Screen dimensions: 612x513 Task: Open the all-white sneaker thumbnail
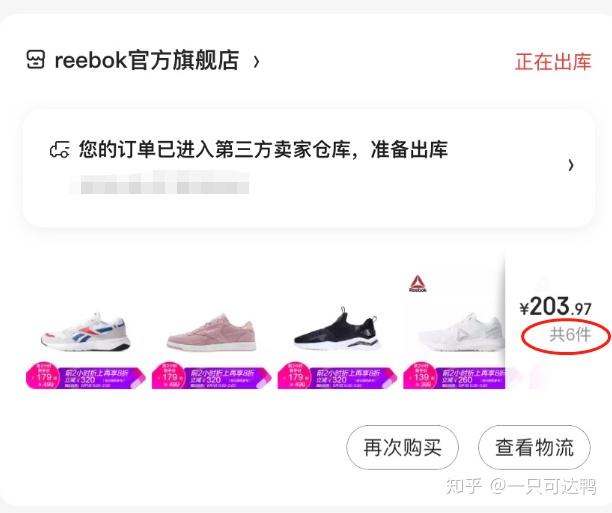(x=461, y=331)
